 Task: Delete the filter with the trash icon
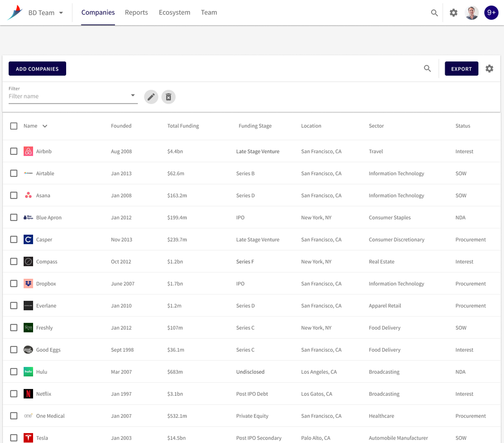(x=169, y=97)
